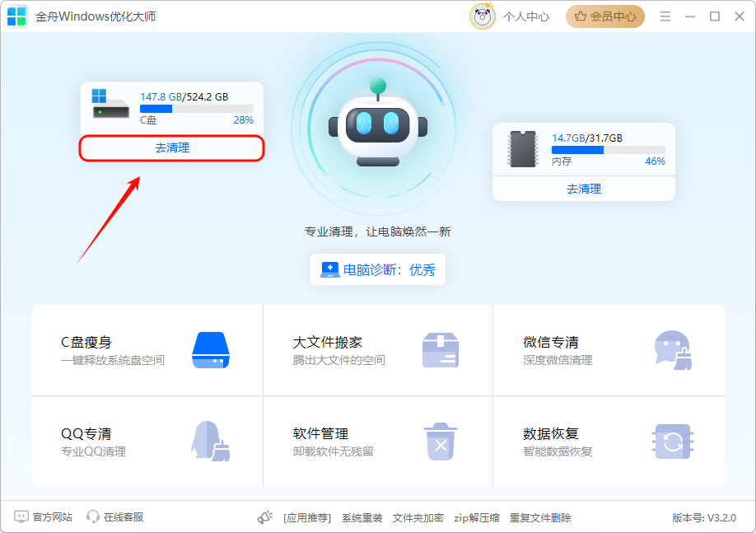Click the 大文件搬家 box icon
This screenshot has height=533, width=756.
click(441, 350)
